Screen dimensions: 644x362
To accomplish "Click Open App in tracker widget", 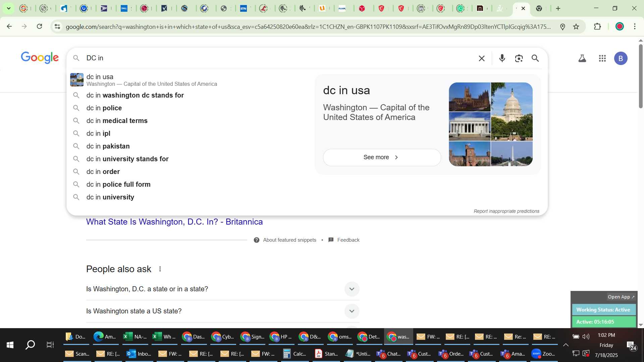I will click(621, 297).
